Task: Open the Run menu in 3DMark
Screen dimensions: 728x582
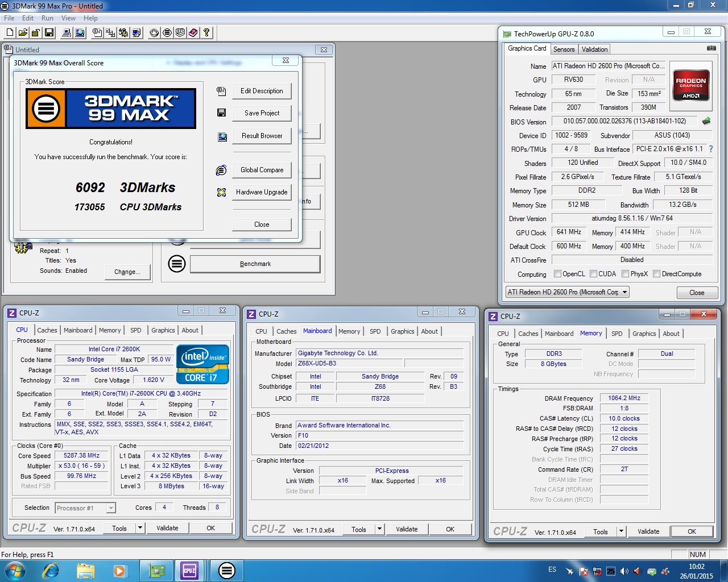Action: (47, 18)
